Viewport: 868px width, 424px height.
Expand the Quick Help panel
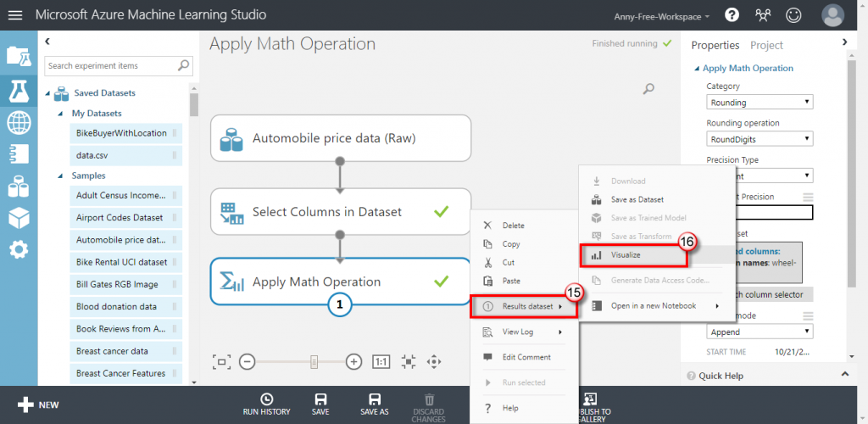tap(845, 374)
